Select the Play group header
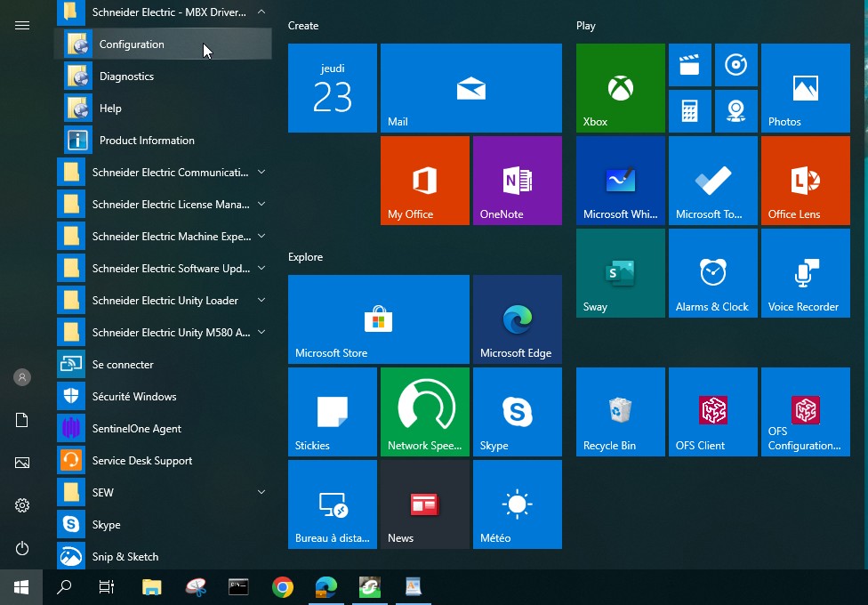The width and height of the screenshot is (868, 605). [586, 26]
